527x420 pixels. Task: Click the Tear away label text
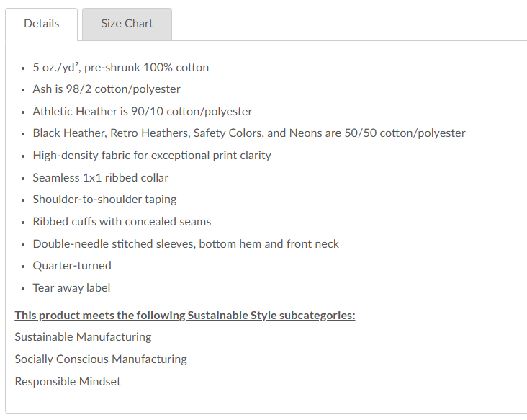click(x=71, y=288)
